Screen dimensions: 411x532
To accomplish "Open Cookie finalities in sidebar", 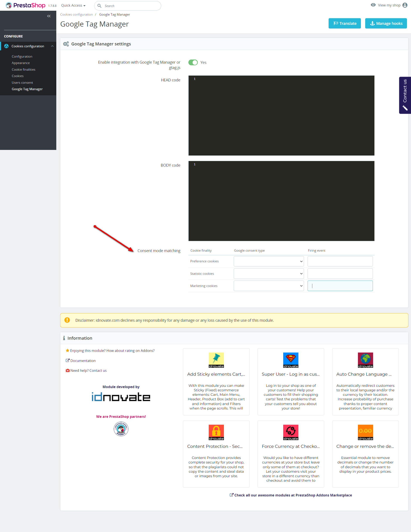I will tap(24, 69).
